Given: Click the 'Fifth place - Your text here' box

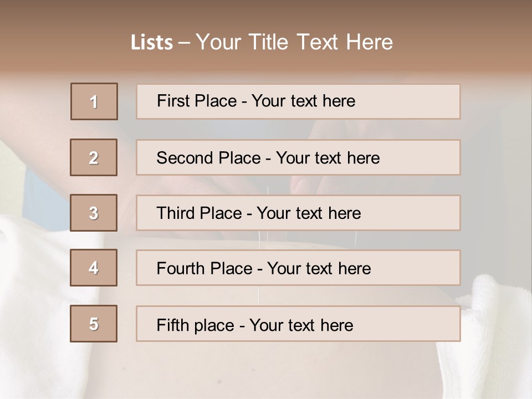Looking at the screenshot, I should (298, 324).
